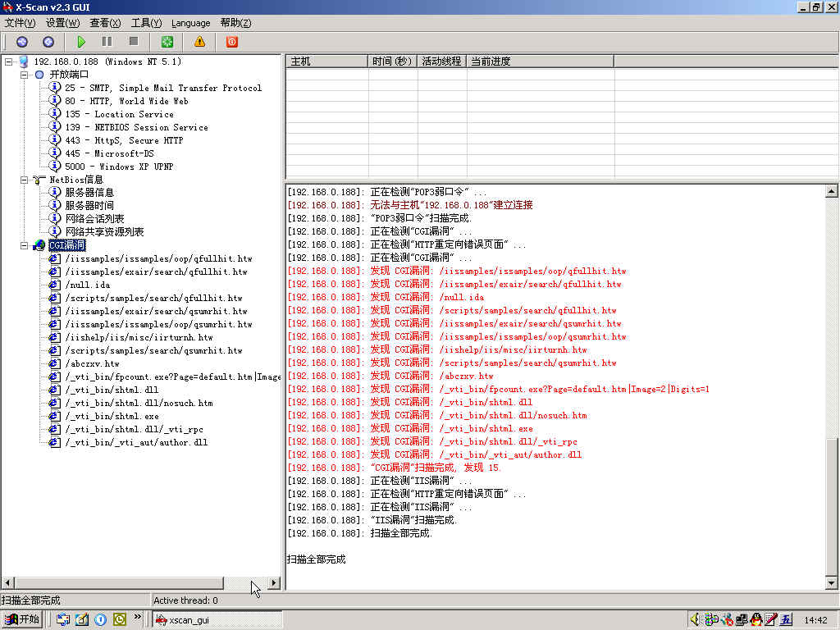Click page icon for /null.ida
Image resolution: width=840 pixels, height=630 pixels.
tap(55, 285)
